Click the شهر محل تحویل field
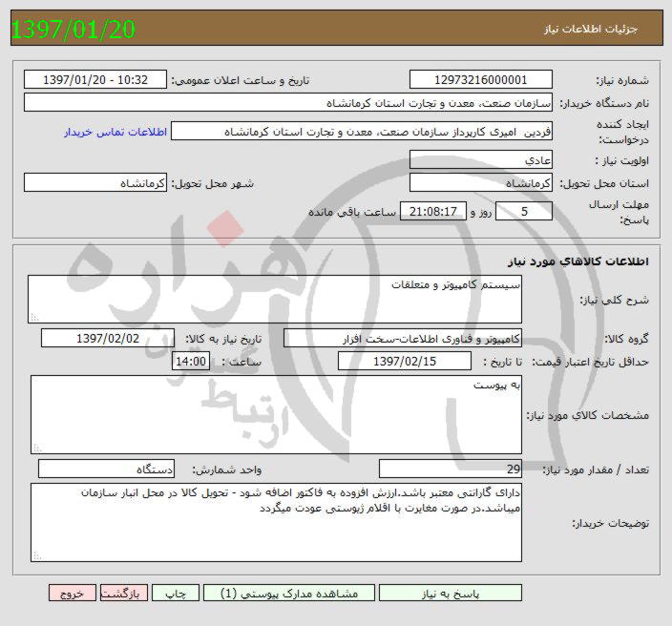This screenshot has width=672, height=626. coord(95,182)
